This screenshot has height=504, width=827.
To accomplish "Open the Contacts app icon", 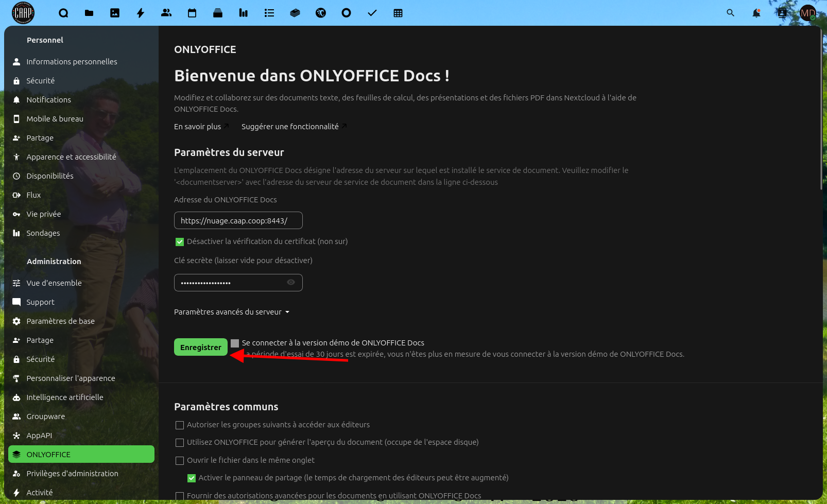I will click(x=166, y=13).
